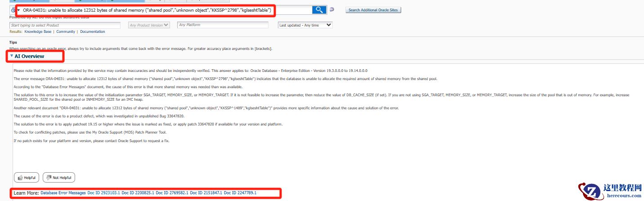
Task: Mark the AI answer as Not Helpful
Action: [x=58, y=178]
